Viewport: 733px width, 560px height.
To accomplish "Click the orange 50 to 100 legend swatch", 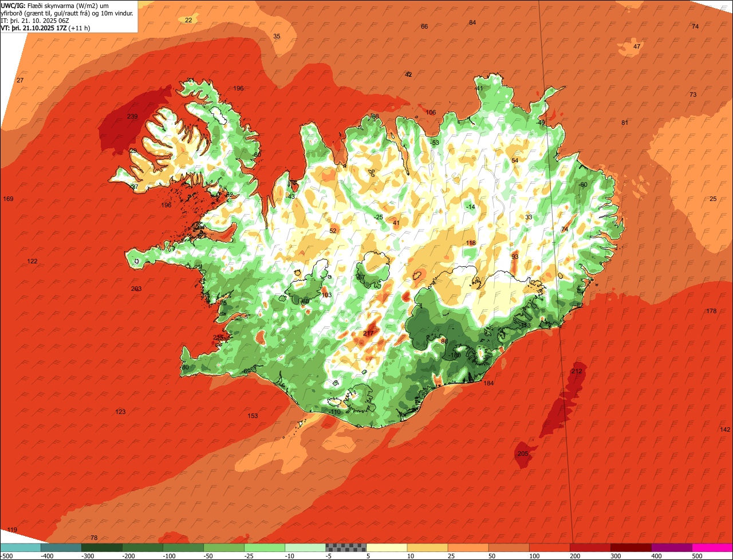I will (509, 547).
